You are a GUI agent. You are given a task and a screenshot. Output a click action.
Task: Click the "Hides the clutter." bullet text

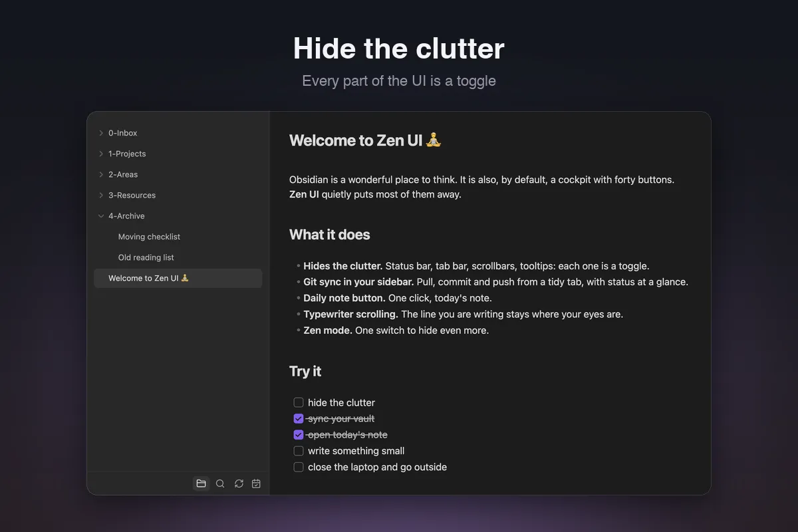coord(343,266)
